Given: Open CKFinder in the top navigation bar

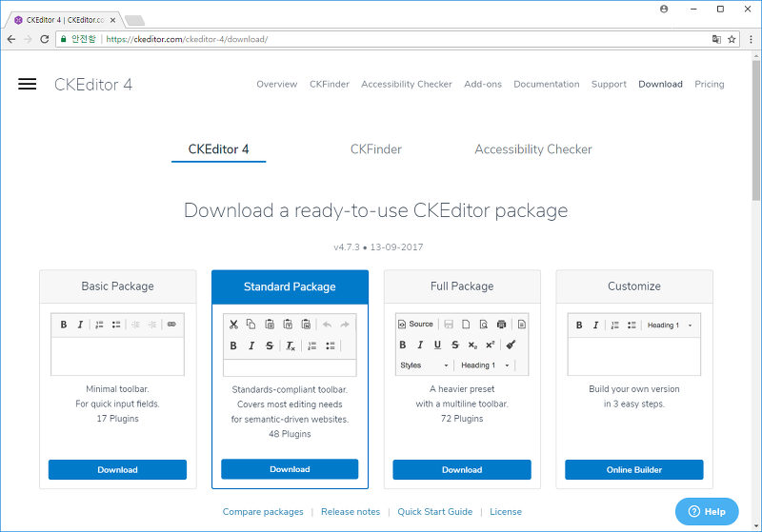Looking at the screenshot, I should point(330,84).
